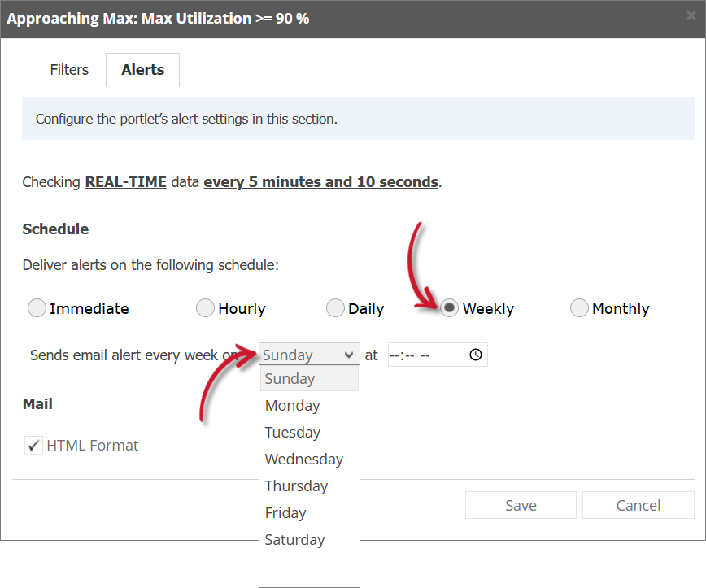Image resolution: width=706 pixels, height=588 pixels.
Task: Click the Save button
Action: pos(521,505)
